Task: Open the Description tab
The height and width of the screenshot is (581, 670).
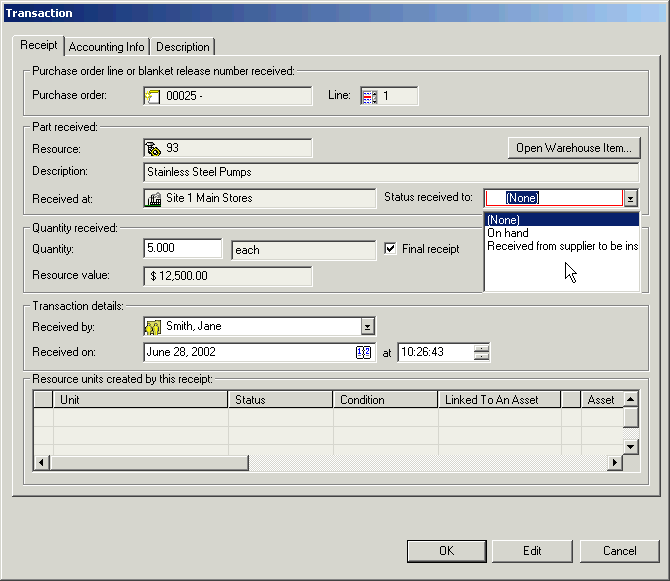Action: click(183, 47)
